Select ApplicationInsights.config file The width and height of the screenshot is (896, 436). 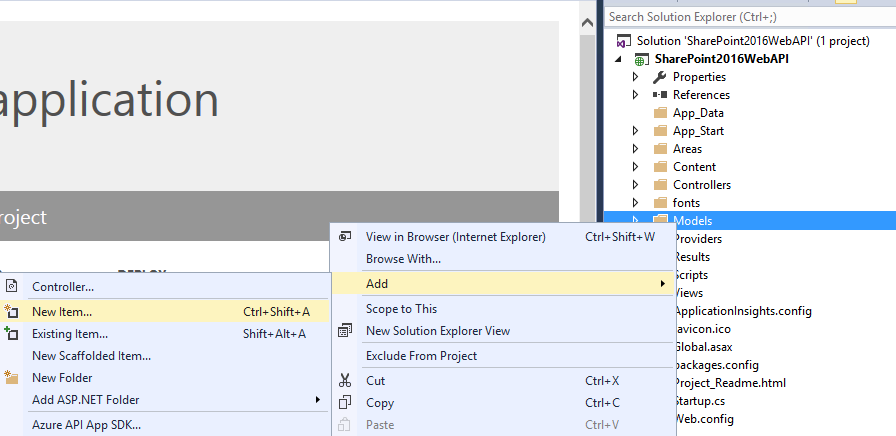point(742,311)
